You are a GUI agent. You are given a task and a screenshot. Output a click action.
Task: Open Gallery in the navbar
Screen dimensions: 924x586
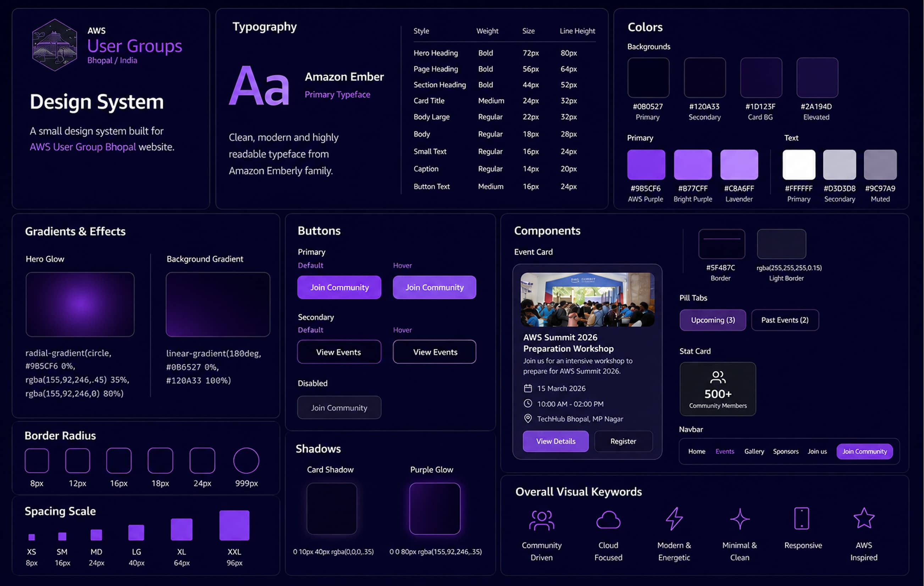coord(754,452)
